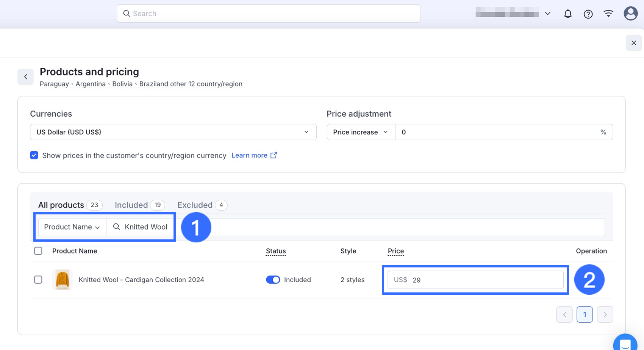Screen dimensions: 644x350
Task: Open the help question mark icon
Action: click(x=588, y=14)
